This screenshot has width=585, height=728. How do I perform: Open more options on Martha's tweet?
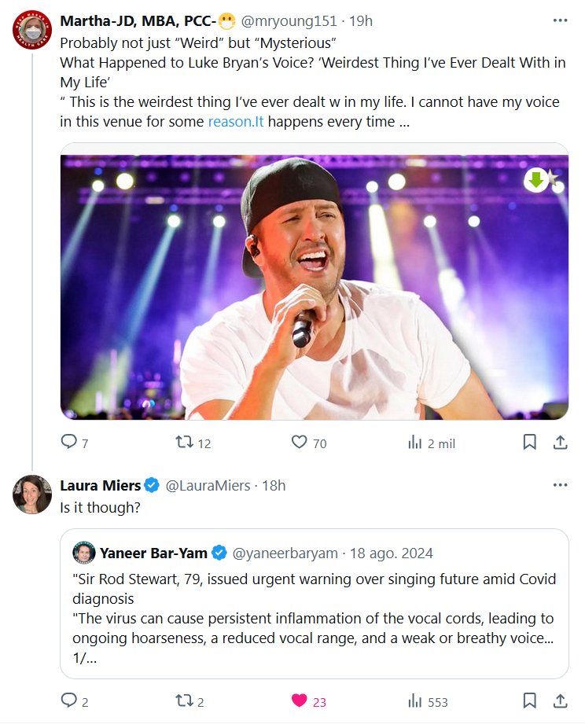[x=560, y=20]
